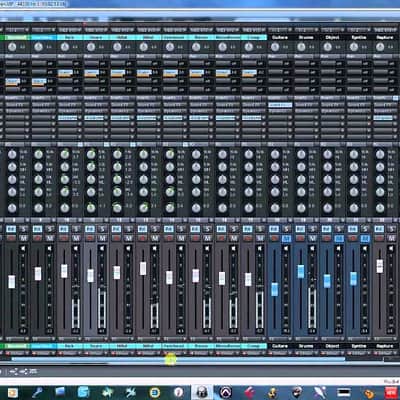Open input selector above Guitars channel

280,30
